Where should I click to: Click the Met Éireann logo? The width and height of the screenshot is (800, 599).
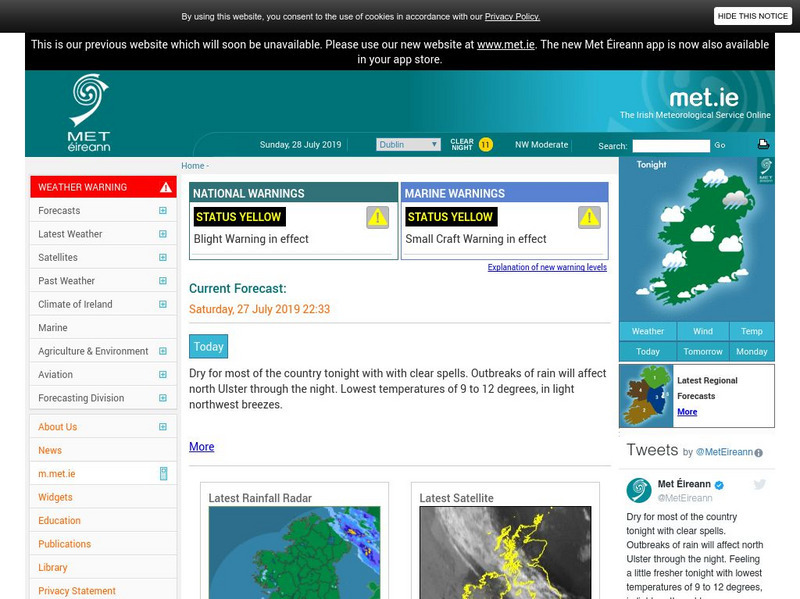pos(89,113)
